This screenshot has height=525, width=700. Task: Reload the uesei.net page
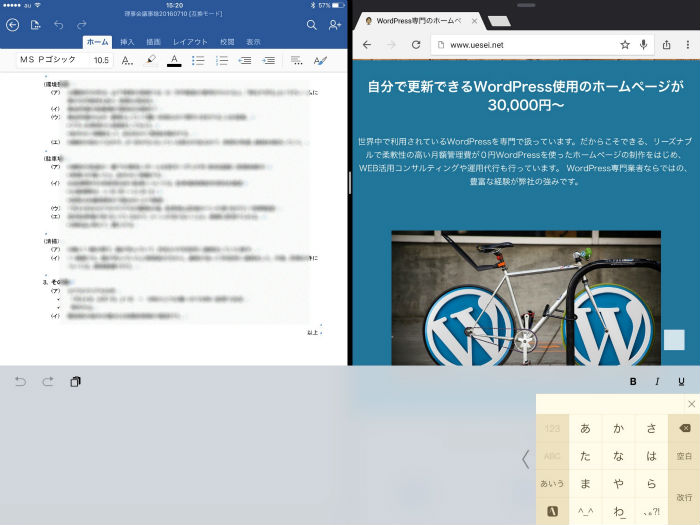(x=416, y=45)
